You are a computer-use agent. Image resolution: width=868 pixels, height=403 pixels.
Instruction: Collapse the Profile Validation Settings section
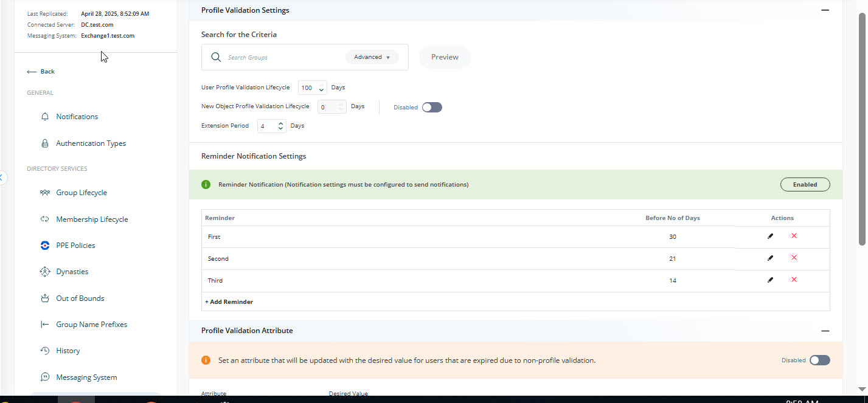pyautogui.click(x=825, y=10)
